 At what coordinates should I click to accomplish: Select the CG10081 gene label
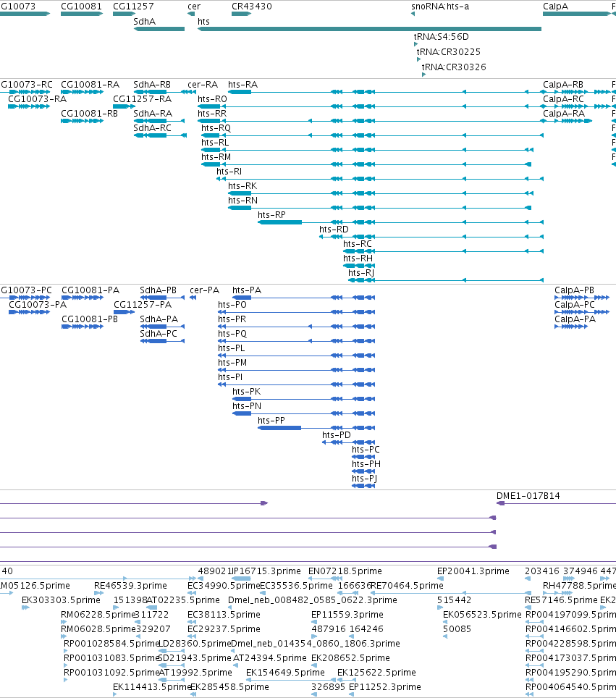[81, 7]
